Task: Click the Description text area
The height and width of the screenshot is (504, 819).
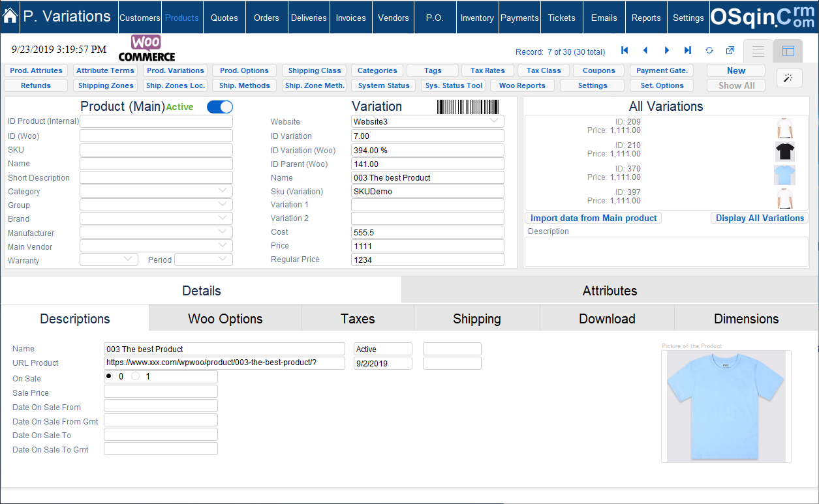Action: click(666, 252)
